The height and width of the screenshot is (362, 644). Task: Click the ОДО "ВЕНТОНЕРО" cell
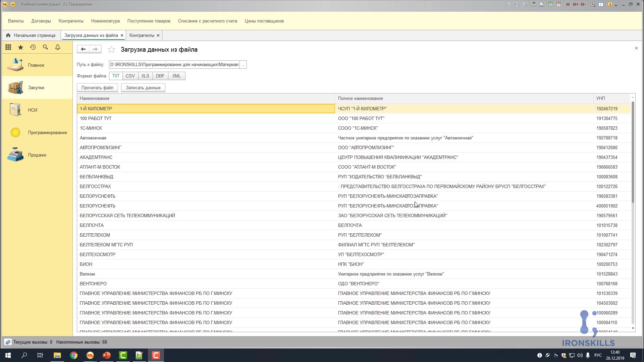click(464, 284)
